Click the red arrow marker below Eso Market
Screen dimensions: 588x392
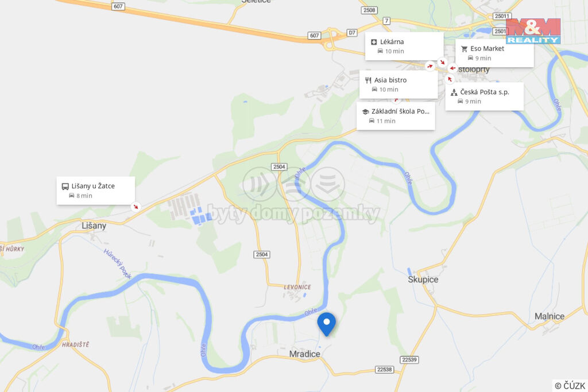pos(452,68)
